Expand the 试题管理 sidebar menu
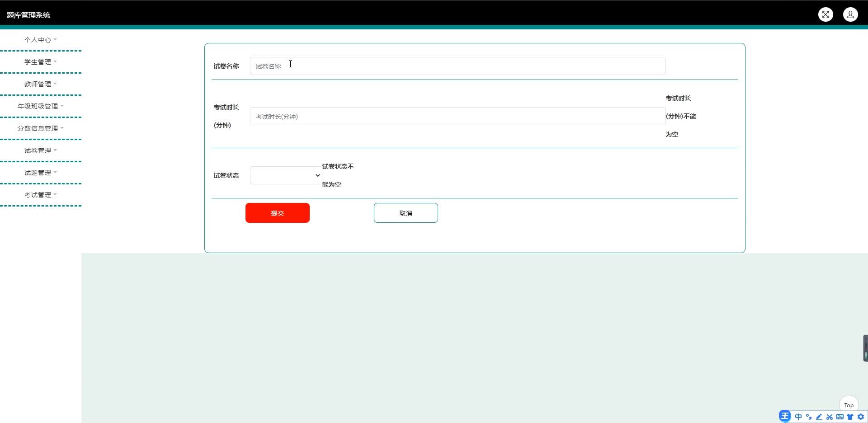868x423 pixels. [x=41, y=173]
